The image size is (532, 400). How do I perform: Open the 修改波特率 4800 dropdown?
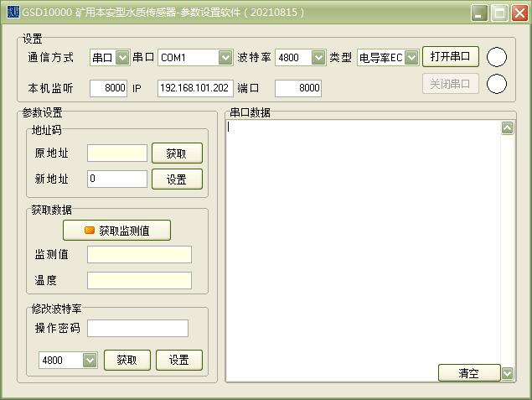90,361
